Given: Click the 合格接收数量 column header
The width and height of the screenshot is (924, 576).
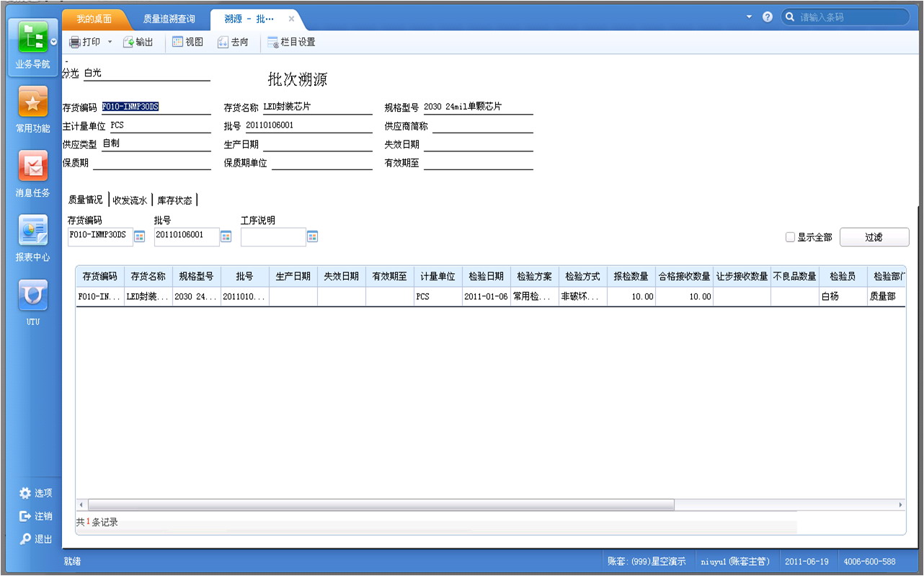Looking at the screenshot, I should [x=684, y=277].
